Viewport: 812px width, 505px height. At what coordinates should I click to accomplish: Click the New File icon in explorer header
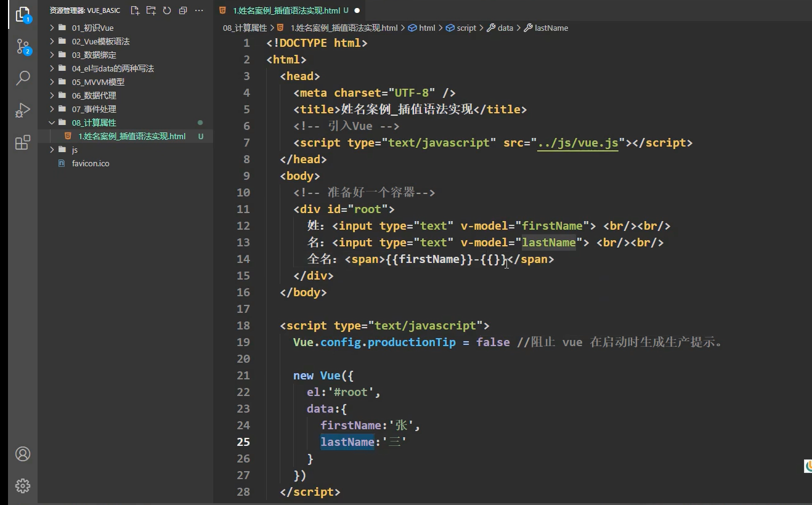[135, 10]
